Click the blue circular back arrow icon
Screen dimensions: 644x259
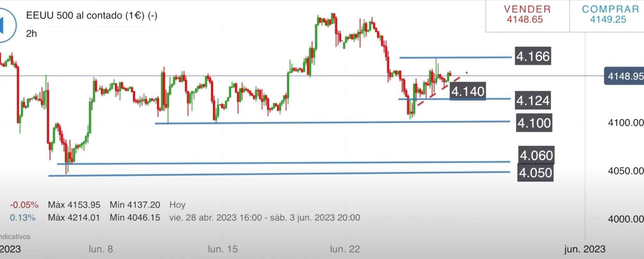5,25
